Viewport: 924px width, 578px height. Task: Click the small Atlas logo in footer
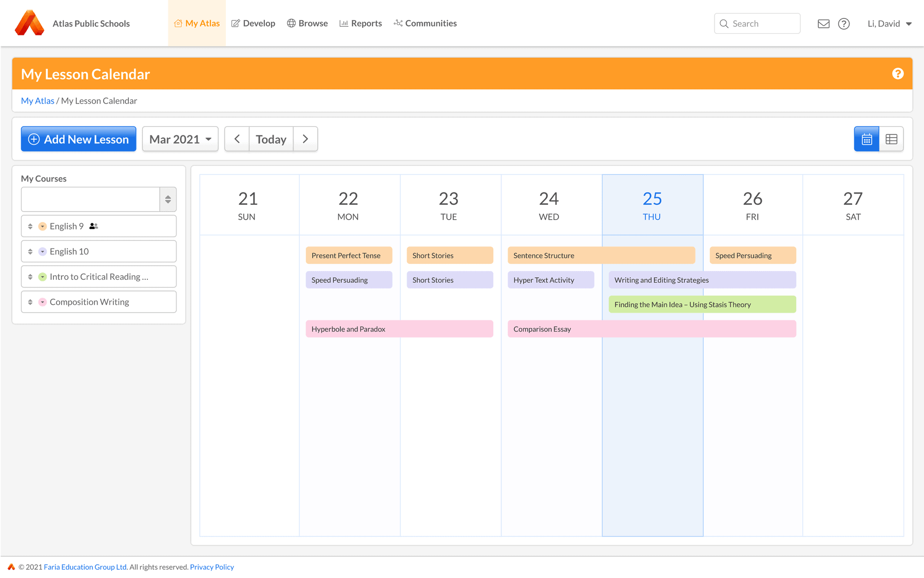pyautogui.click(x=11, y=567)
